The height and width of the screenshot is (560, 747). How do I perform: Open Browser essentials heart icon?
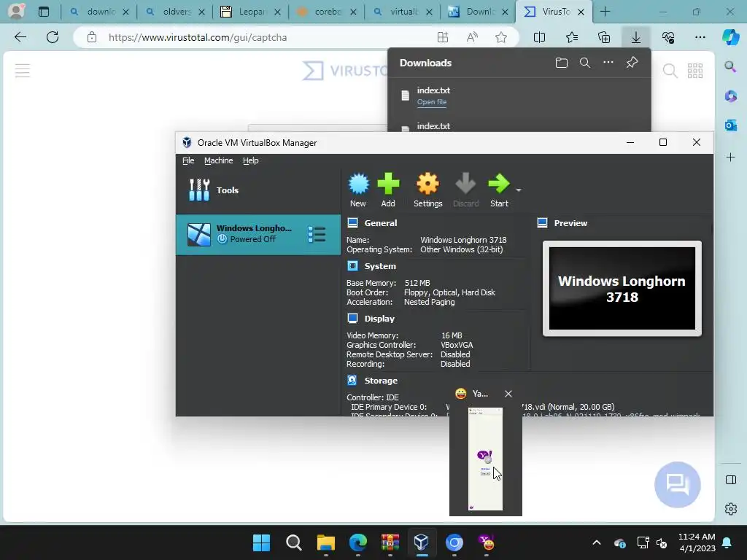(668, 37)
